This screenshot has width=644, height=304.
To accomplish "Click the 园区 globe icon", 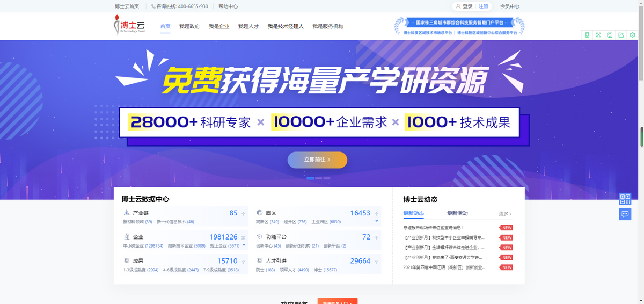I will [x=259, y=213].
